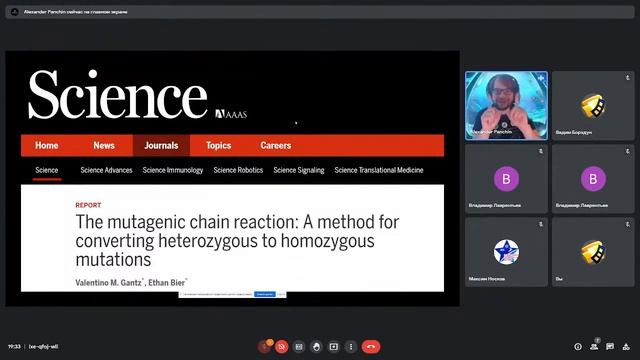Click the 19:33 clock in the bottom bar

[14, 347]
